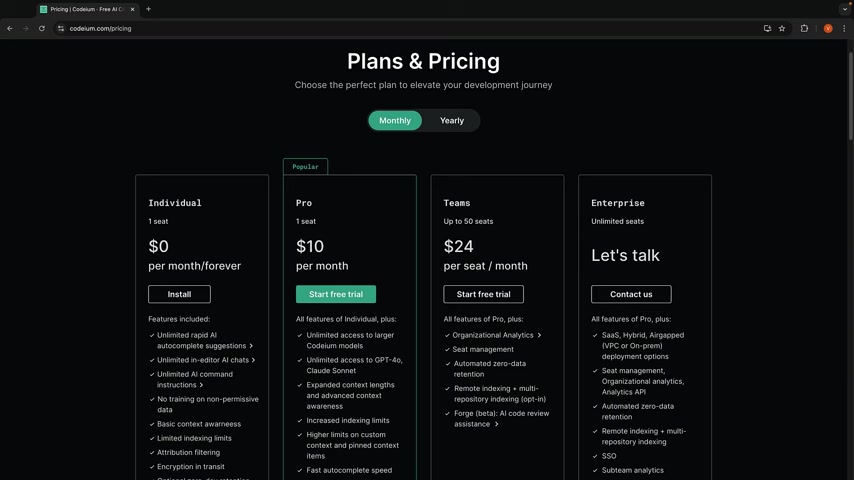The image size is (854, 480).
Task: Select Monthly billing option
Action: pos(395,120)
